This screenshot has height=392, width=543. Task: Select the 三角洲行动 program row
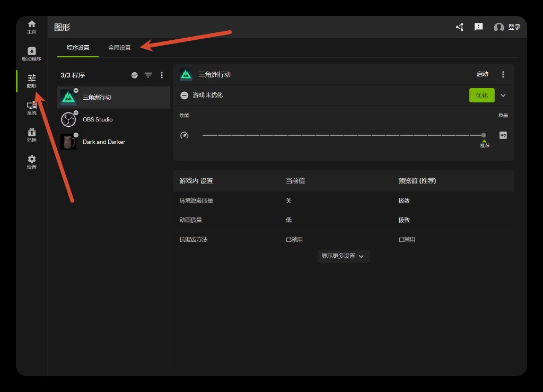(113, 97)
